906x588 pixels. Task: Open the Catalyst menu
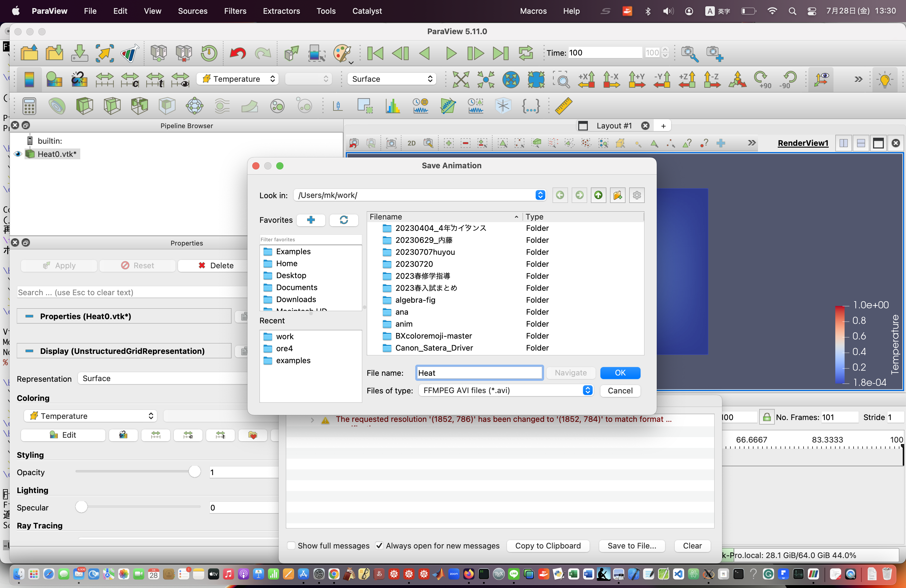367,11
